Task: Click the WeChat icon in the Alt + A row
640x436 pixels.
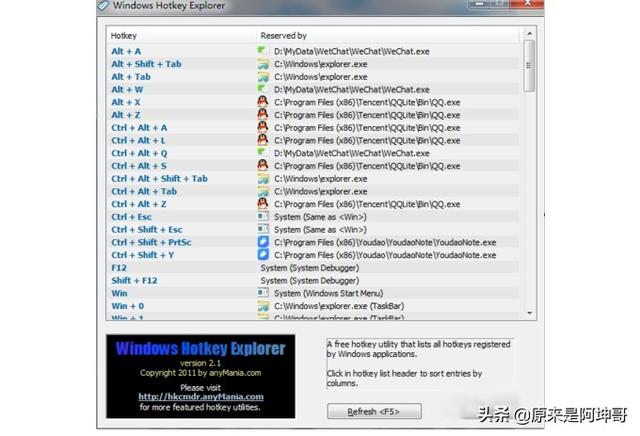Action: point(263,51)
